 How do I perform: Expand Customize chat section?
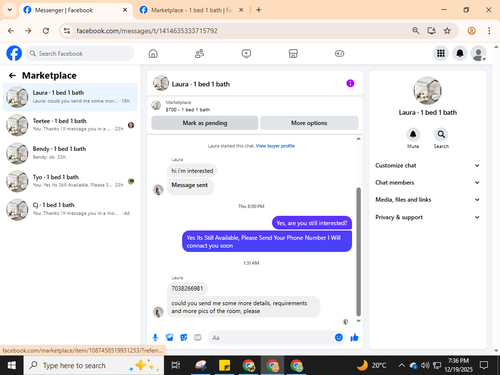tap(427, 165)
